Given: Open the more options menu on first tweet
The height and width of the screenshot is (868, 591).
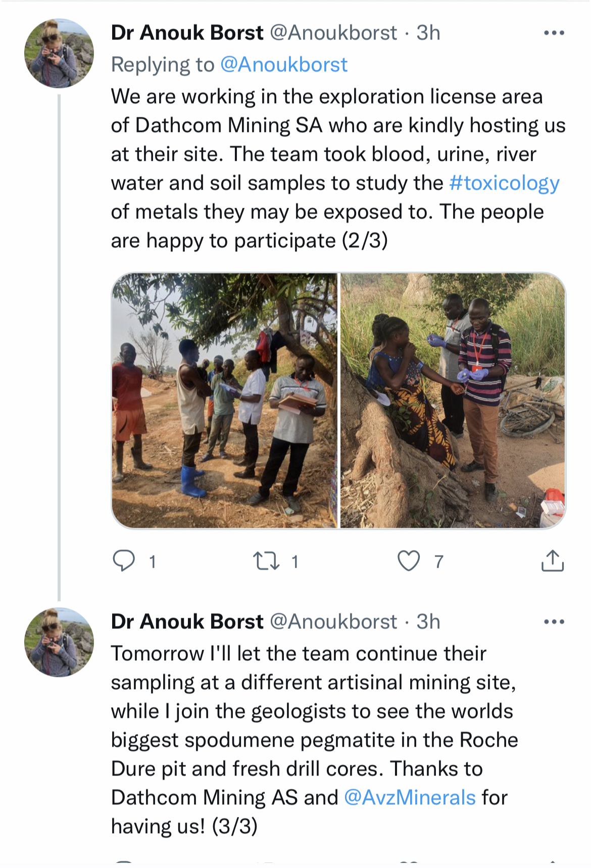Looking at the screenshot, I should [x=554, y=33].
